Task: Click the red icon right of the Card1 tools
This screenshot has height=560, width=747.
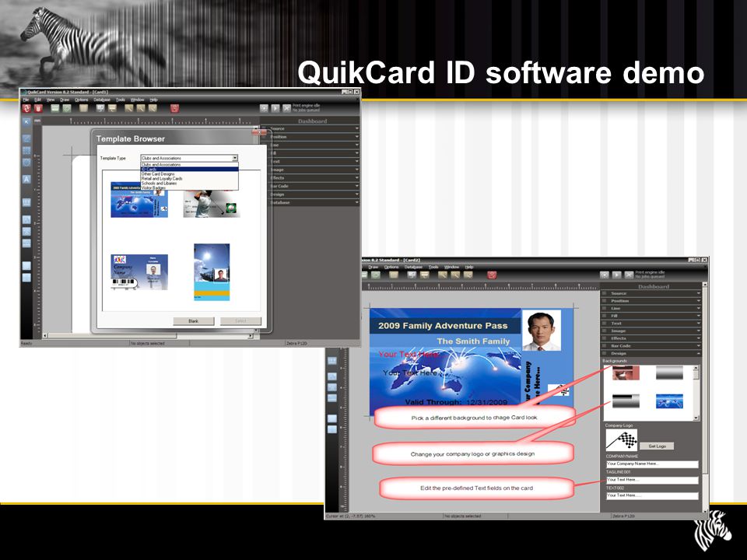Action: [175, 109]
